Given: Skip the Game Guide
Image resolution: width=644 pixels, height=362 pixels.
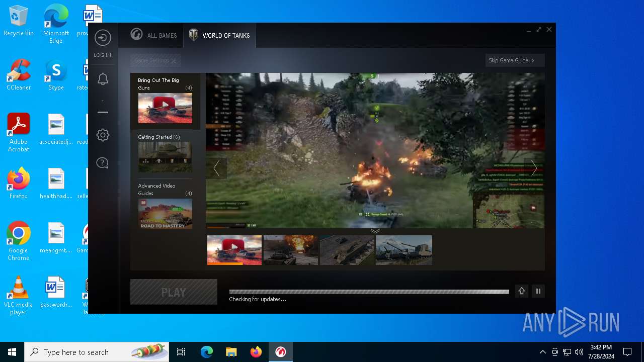Looking at the screenshot, I should coord(515,60).
